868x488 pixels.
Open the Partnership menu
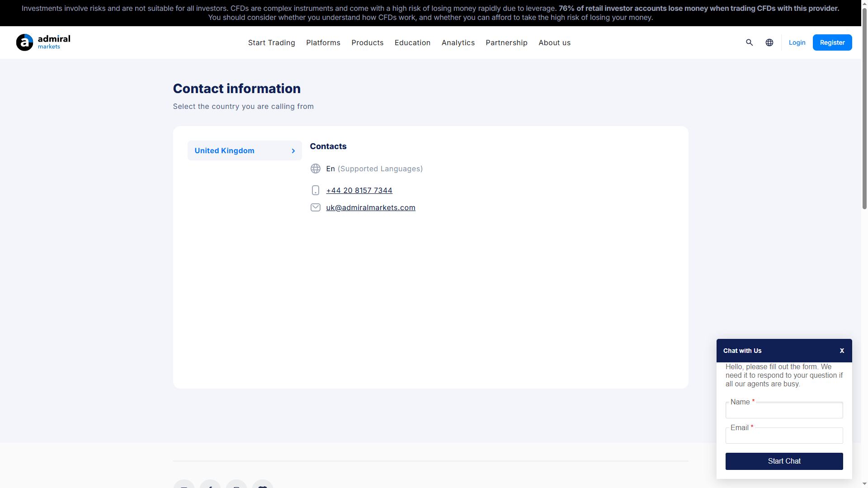[x=506, y=42]
